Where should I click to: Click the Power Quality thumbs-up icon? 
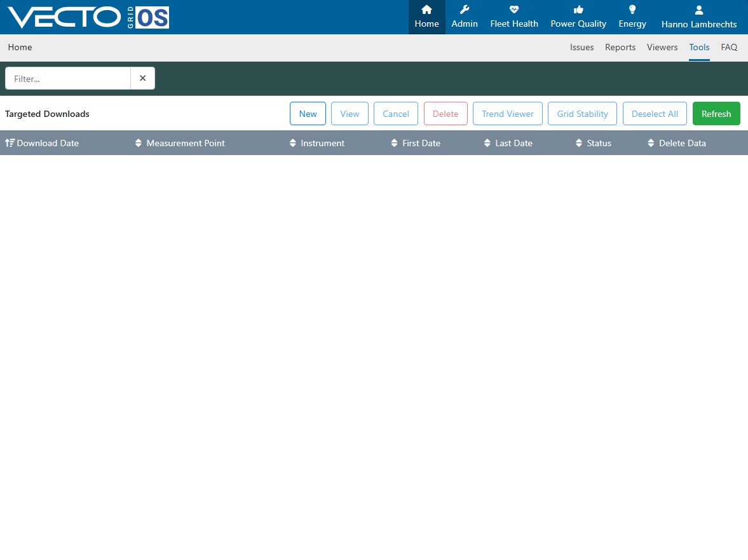click(578, 10)
